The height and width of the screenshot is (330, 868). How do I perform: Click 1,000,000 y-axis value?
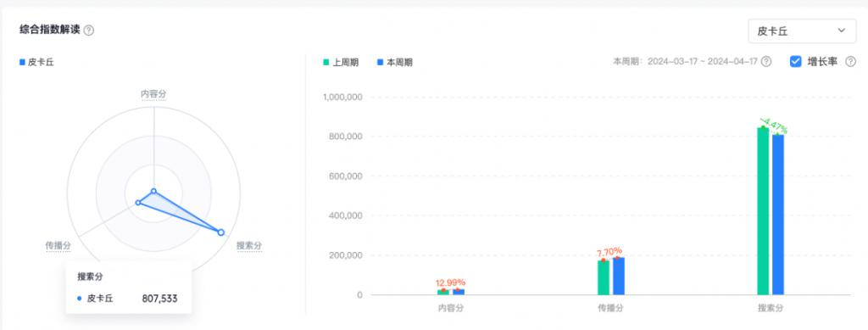342,97
